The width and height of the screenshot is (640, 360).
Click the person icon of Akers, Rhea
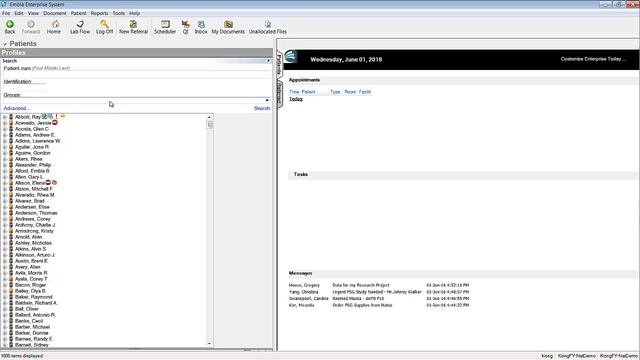tap(11, 159)
